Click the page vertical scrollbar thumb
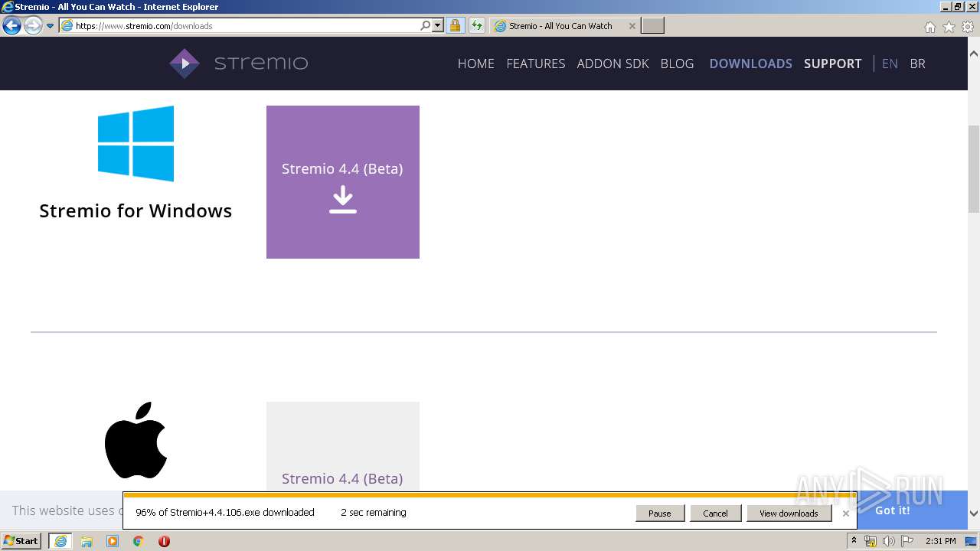Image resolution: width=980 pixels, height=551 pixels. coord(974,168)
